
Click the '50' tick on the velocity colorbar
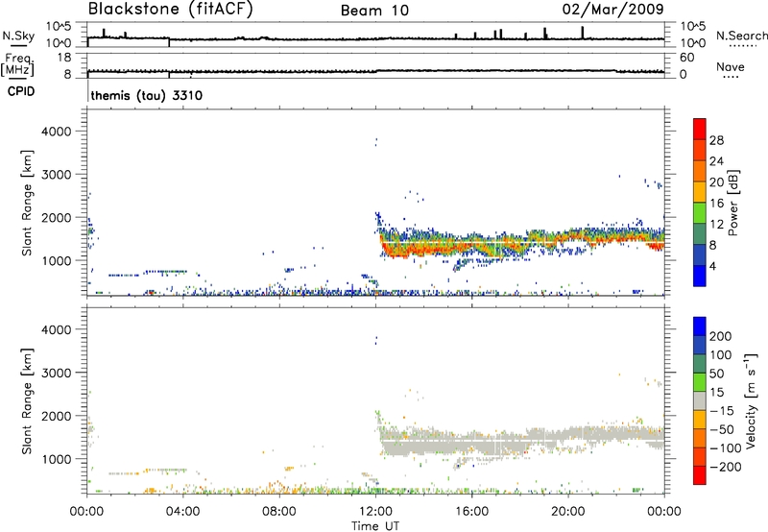[716, 374]
